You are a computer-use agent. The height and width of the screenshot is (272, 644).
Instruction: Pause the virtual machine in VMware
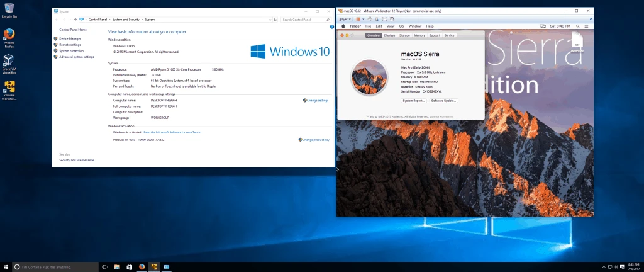pos(358,19)
